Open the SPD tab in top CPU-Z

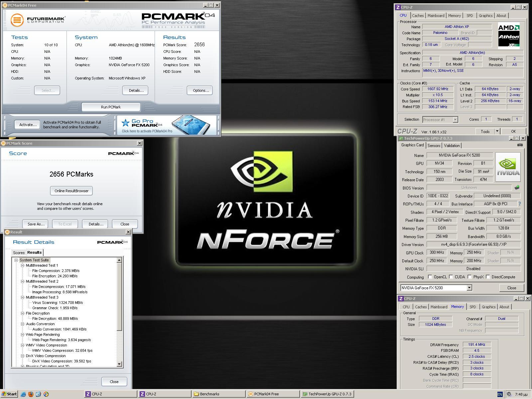tap(469, 16)
